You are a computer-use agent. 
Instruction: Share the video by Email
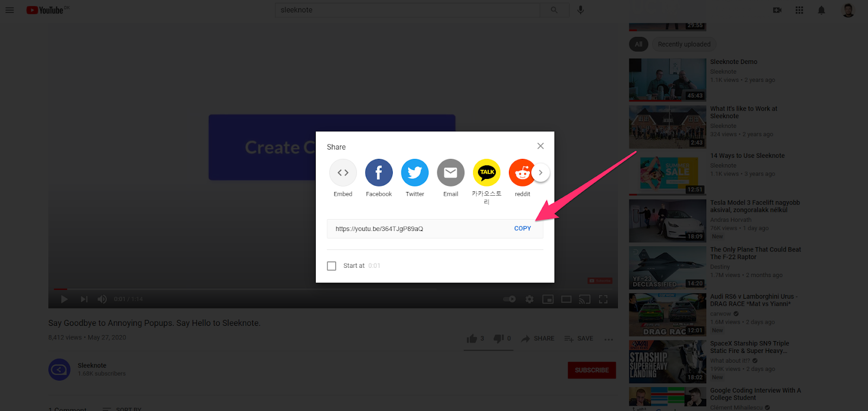(x=451, y=178)
